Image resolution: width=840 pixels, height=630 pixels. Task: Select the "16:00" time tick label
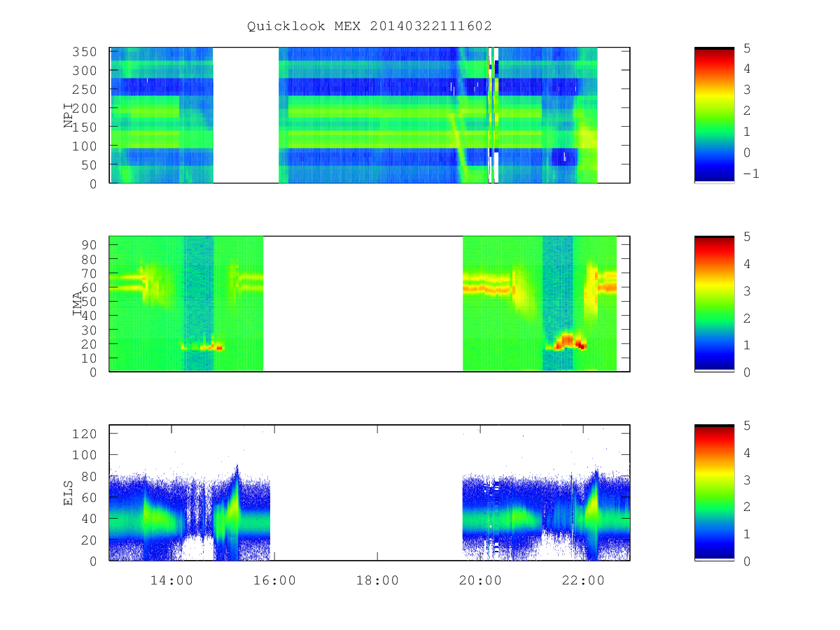[x=274, y=580]
